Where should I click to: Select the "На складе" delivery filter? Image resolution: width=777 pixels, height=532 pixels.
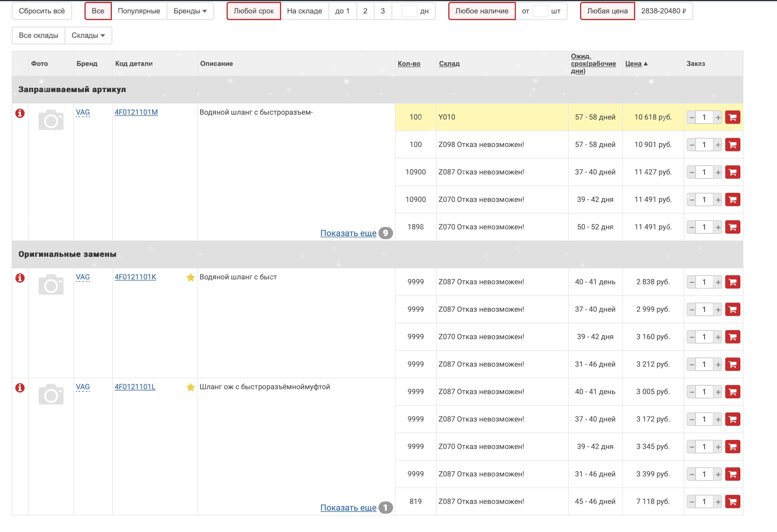point(304,11)
